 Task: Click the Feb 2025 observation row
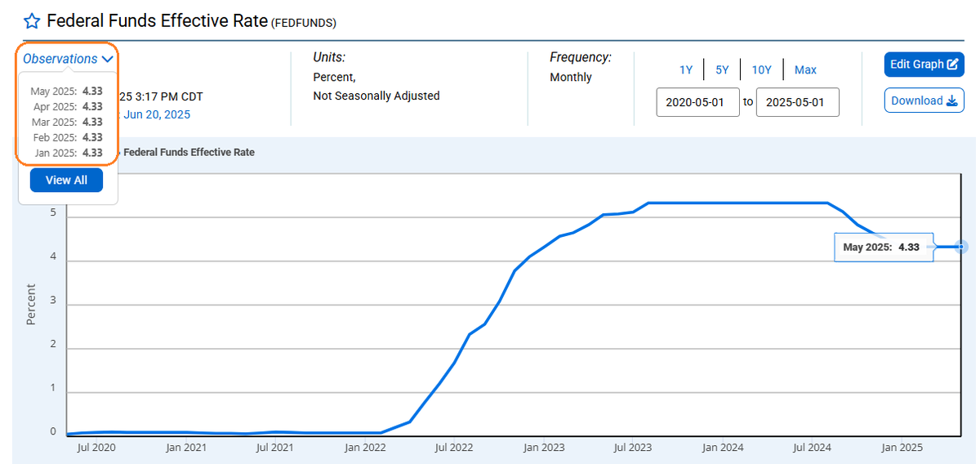(66, 137)
